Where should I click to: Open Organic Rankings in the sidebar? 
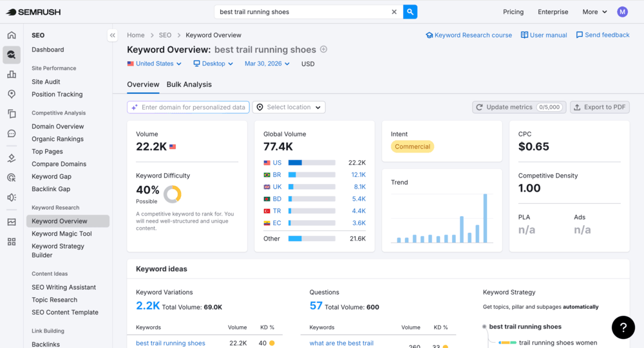(57, 139)
